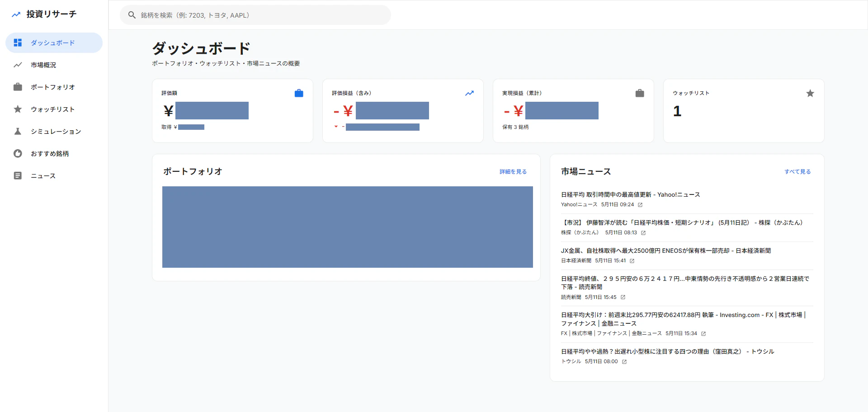Click external link icon beside 日本経済新聞 15:41
The height and width of the screenshot is (412, 868).
pos(632,261)
